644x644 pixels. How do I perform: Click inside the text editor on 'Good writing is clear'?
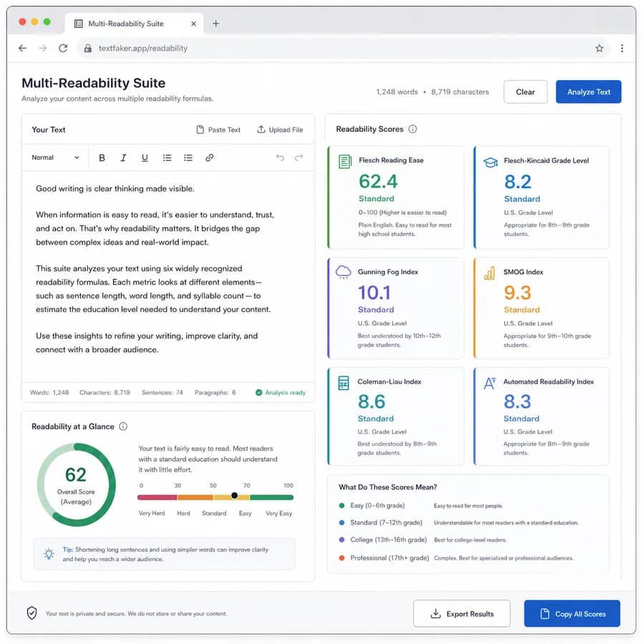74,188
